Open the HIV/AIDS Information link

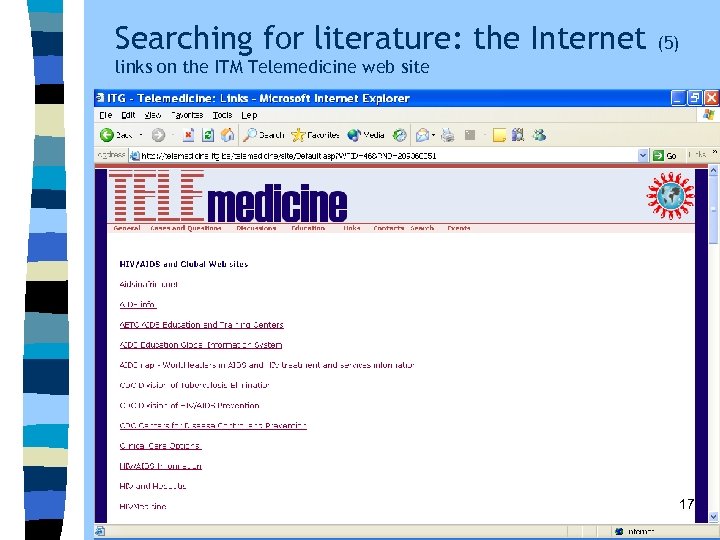point(160,466)
